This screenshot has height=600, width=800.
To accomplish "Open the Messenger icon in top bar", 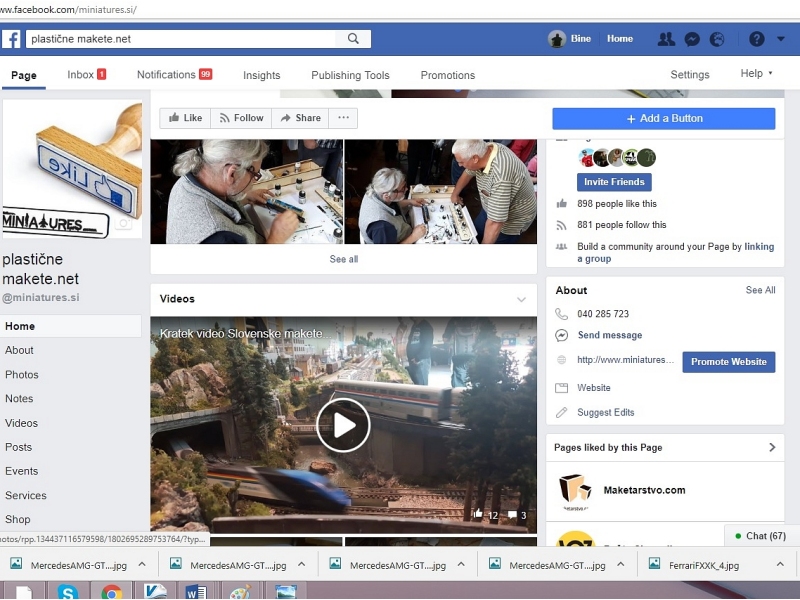I will click(x=691, y=39).
